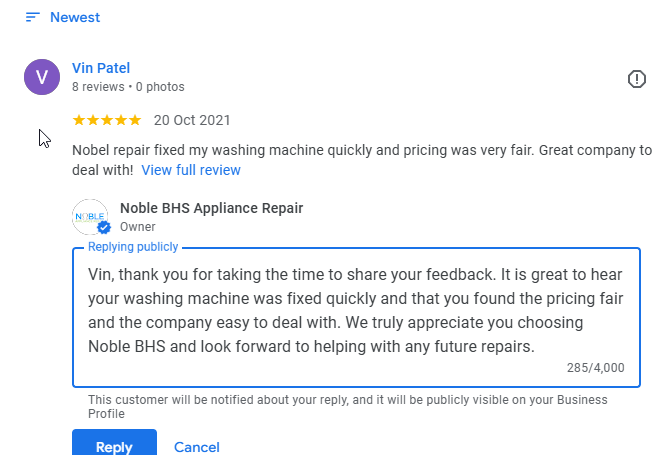Click the blue verified badge on the logo
668x455 pixels.
[104, 227]
